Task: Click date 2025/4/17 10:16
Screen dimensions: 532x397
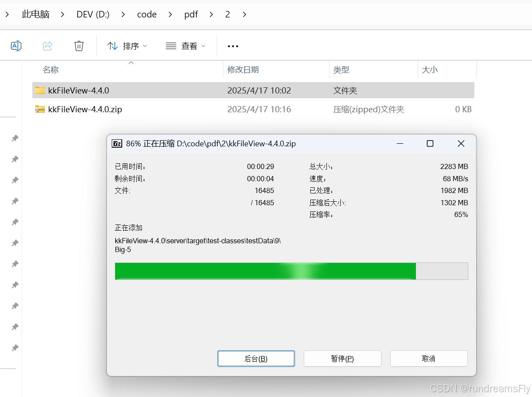Action: [x=259, y=110]
